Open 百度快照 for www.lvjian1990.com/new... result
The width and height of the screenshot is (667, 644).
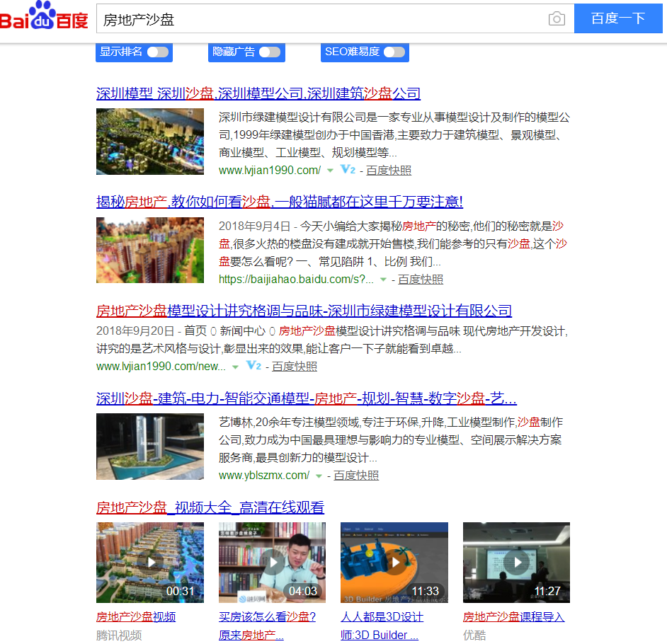coord(295,367)
